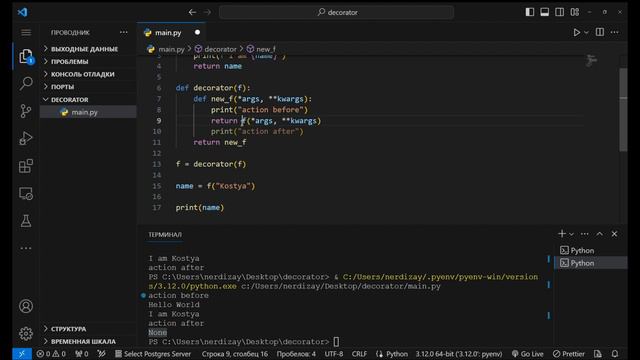640x360 pixels.
Task: Create a new terminal with plus
Action: coord(562,234)
